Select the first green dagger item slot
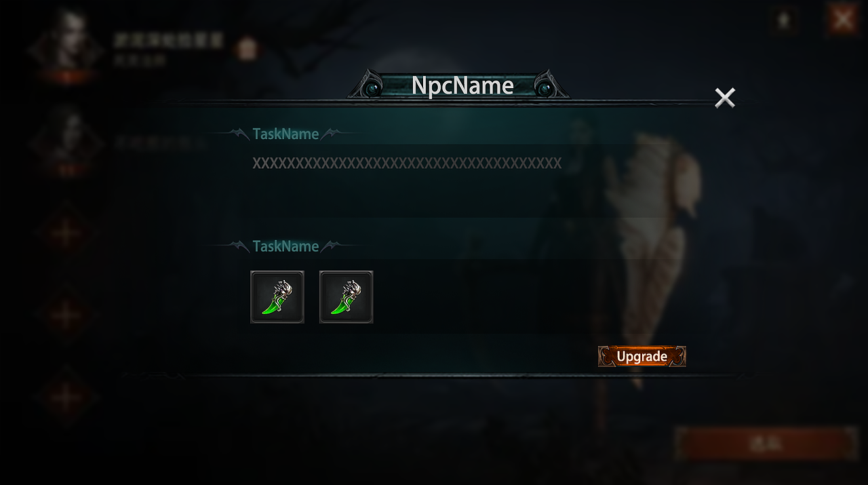Viewport: 868px width, 485px height. tap(277, 296)
